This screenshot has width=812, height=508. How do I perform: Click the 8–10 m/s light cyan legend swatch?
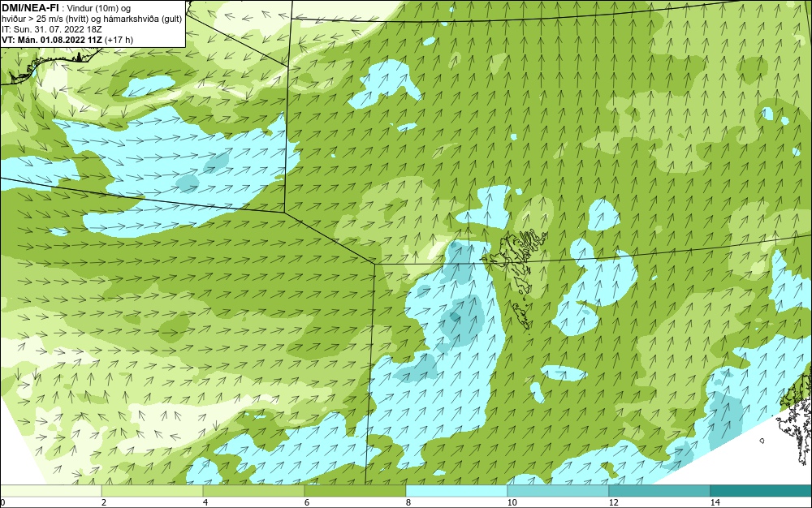click(x=456, y=491)
